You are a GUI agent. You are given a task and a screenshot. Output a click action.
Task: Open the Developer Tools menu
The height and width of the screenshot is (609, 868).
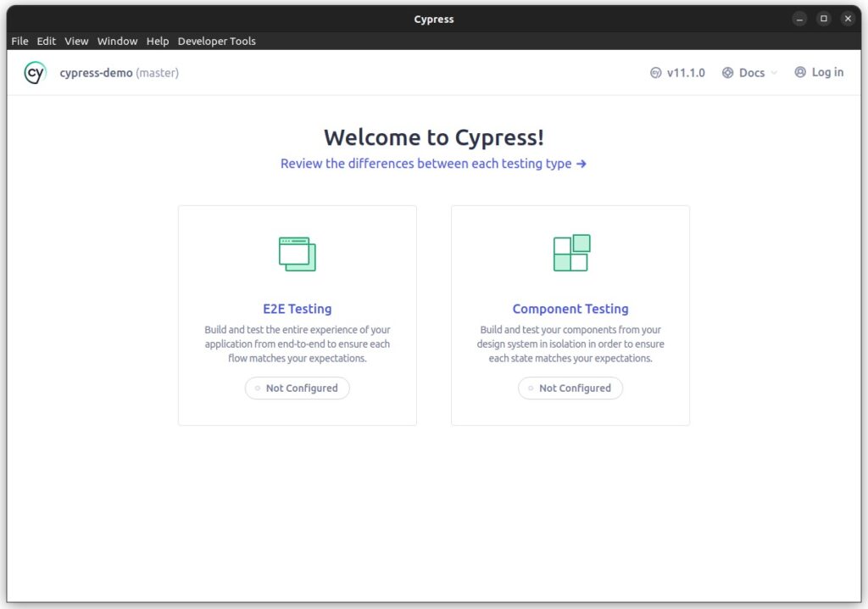[x=216, y=41]
